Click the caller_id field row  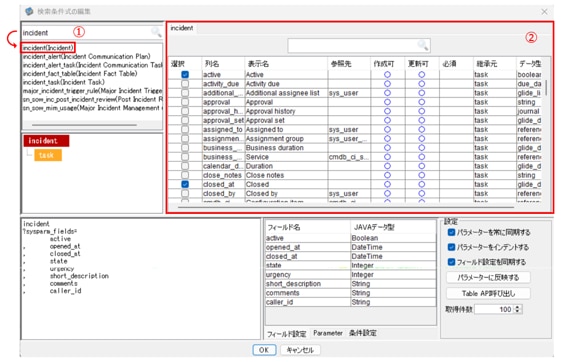coord(350,302)
